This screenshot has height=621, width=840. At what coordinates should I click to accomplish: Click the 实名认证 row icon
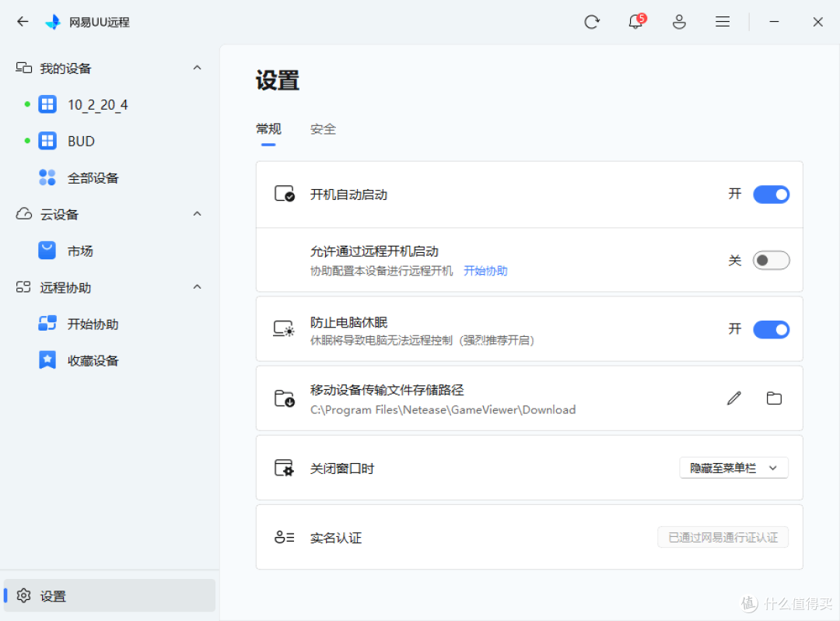[x=285, y=537]
